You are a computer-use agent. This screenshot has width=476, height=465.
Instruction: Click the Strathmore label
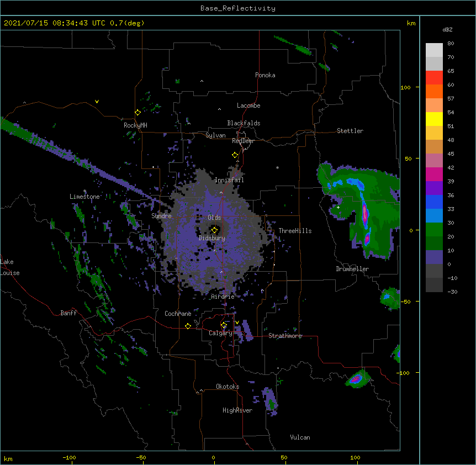285,336
